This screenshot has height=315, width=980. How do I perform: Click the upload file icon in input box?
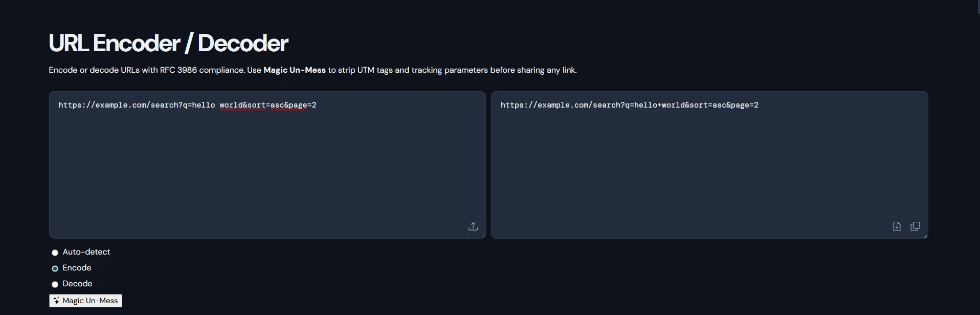coord(473,226)
